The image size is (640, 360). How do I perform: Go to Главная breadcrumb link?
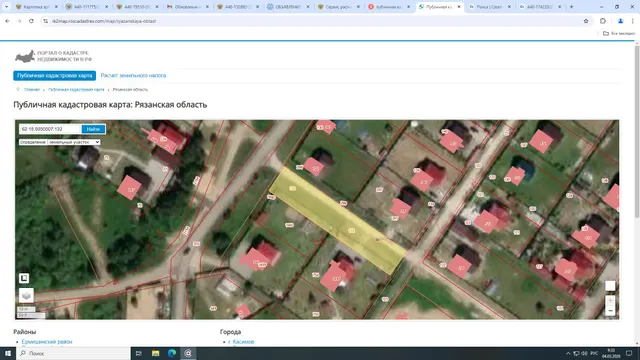pos(32,89)
